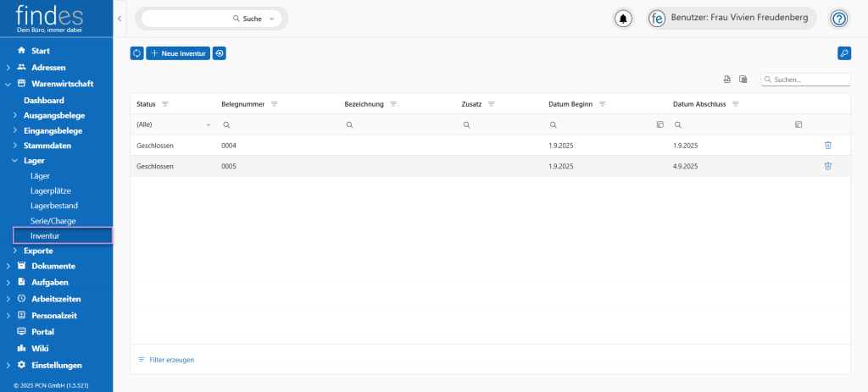
Task: Open Lagerbestand in the sidebar
Action: [54, 206]
